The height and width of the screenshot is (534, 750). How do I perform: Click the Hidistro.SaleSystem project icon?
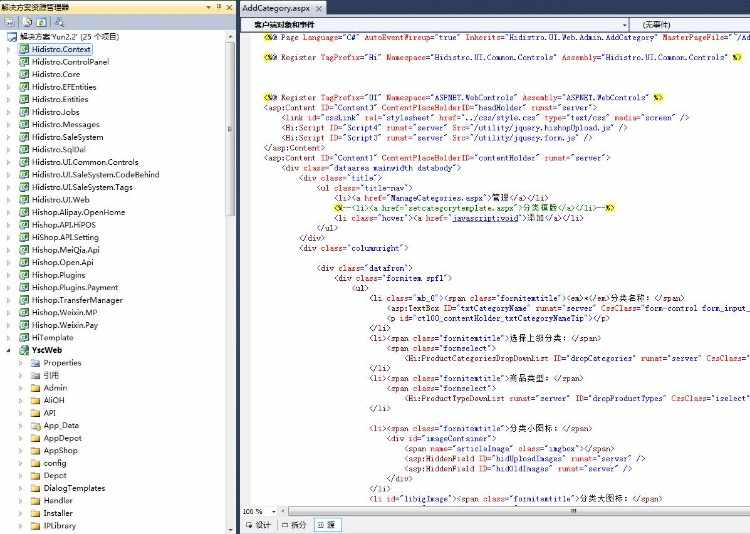(x=24, y=137)
